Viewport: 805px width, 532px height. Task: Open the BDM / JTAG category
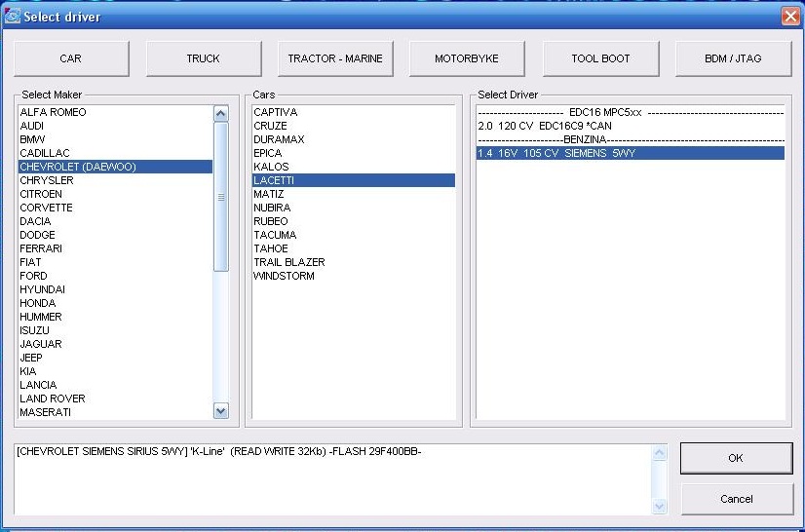coord(733,58)
